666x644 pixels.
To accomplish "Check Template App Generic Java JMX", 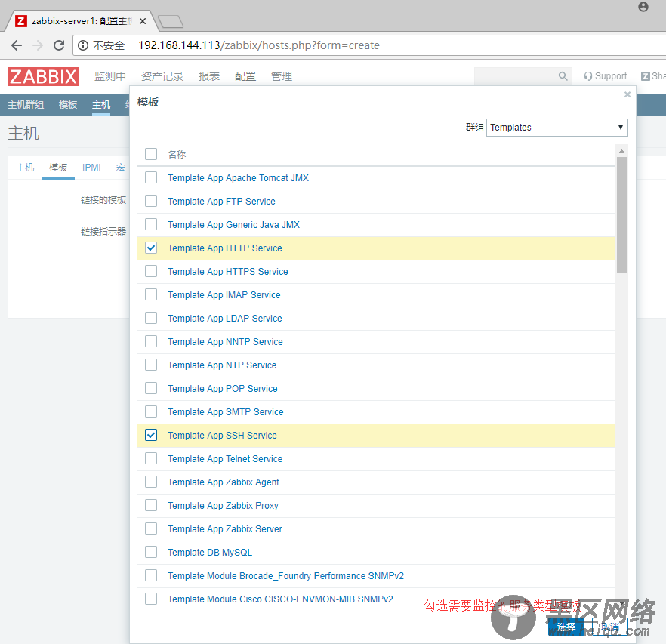I will click(151, 224).
